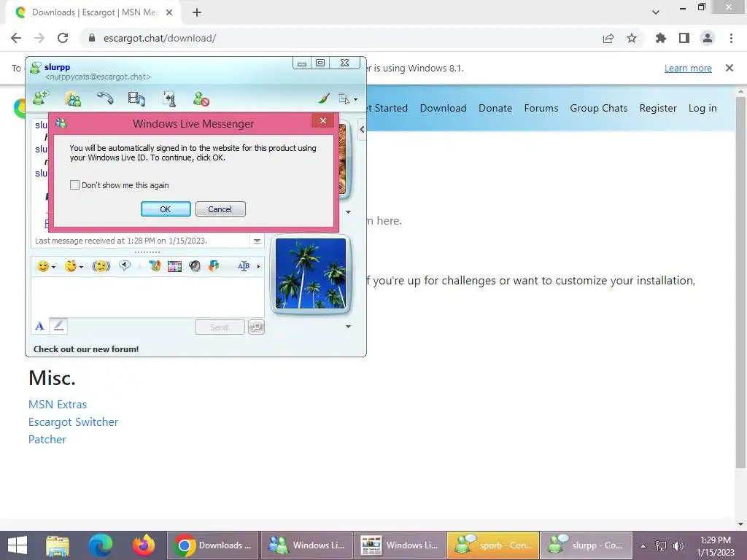Screen dimensions: 747x560
Task: Open the smiley emoticon picker
Action: (x=43, y=266)
